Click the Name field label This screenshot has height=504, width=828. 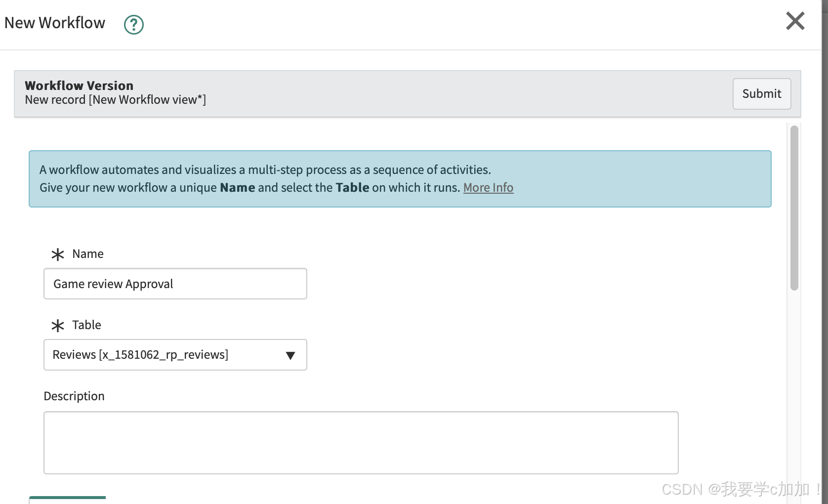[x=88, y=254]
